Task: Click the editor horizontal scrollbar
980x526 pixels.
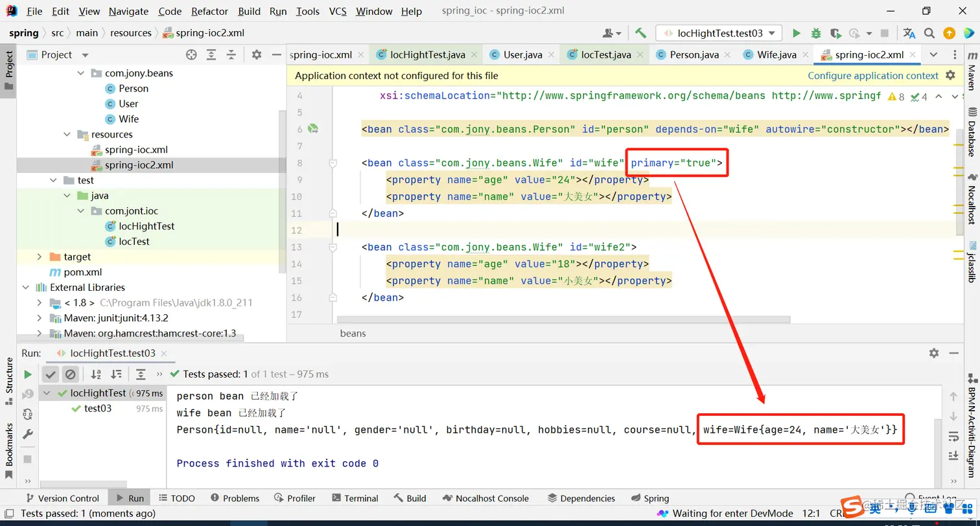Action: coord(563,319)
